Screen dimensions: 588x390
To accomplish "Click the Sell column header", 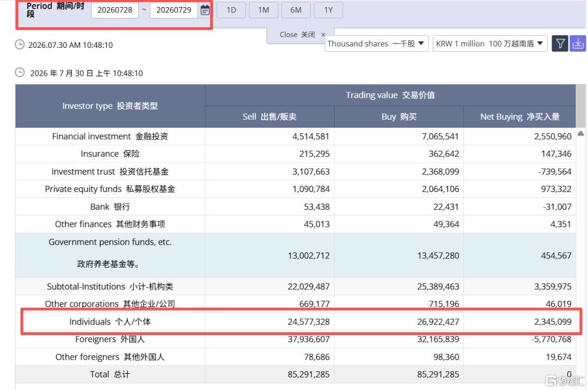I will (269, 117).
